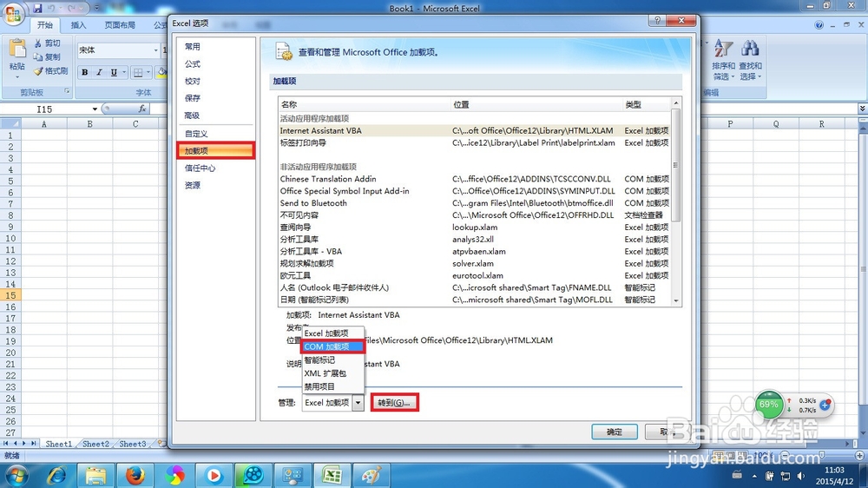Click the Borders icon
The height and width of the screenshot is (488, 868).
click(138, 72)
